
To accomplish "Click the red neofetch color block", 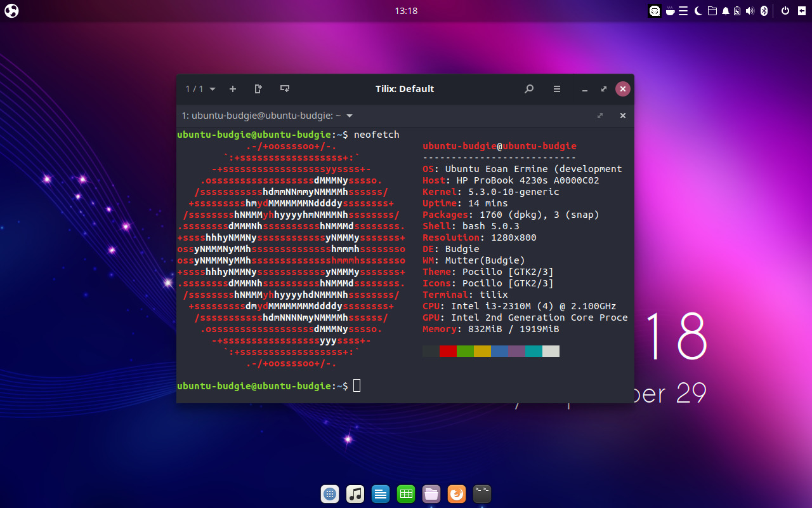I will [448, 351].
